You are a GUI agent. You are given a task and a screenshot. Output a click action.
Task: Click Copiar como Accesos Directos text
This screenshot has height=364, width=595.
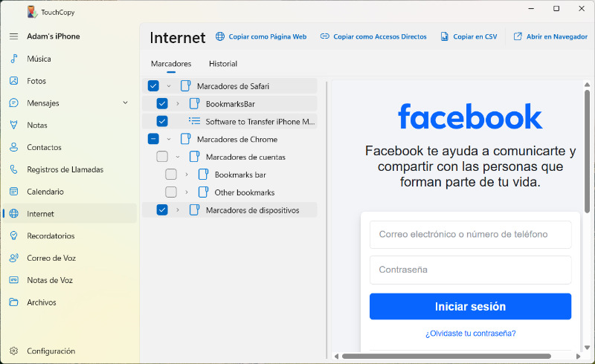(x=380, y=36)
